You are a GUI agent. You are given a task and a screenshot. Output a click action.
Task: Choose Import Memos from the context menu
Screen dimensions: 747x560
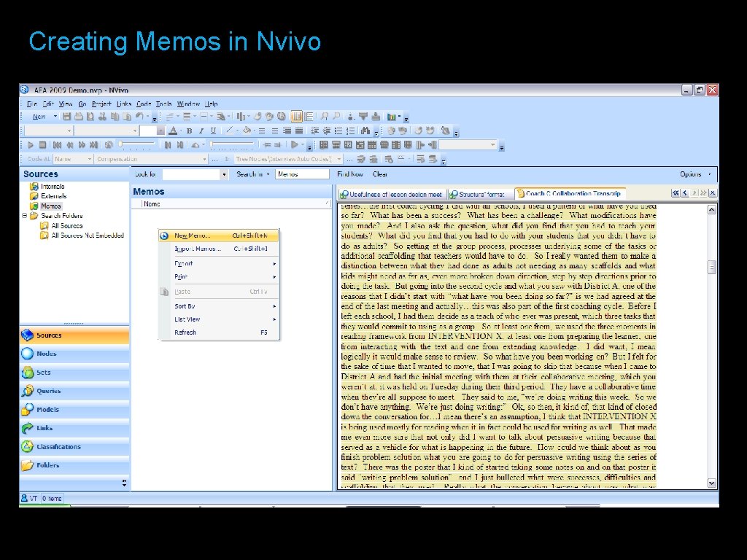(x=219, y=249)
